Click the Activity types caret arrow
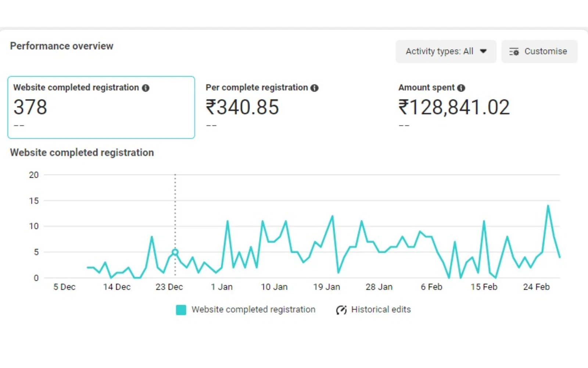Viewport: 588px width, 368px height. point(483,52)
